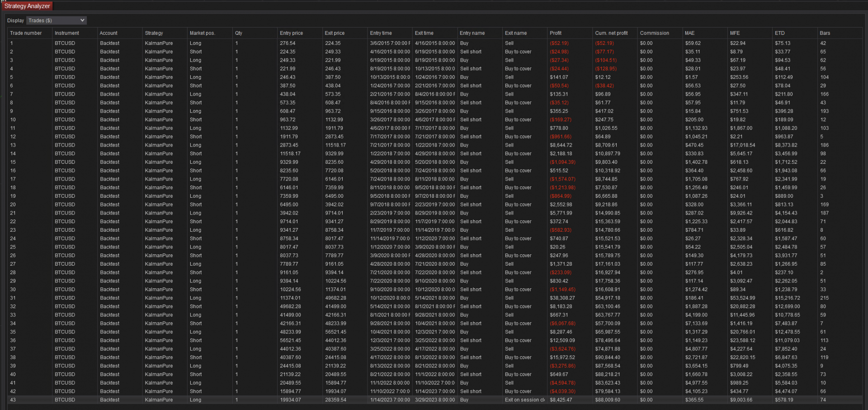868x410 pixels.
Task: Click the Entry price column header
Action: (291, 33)
